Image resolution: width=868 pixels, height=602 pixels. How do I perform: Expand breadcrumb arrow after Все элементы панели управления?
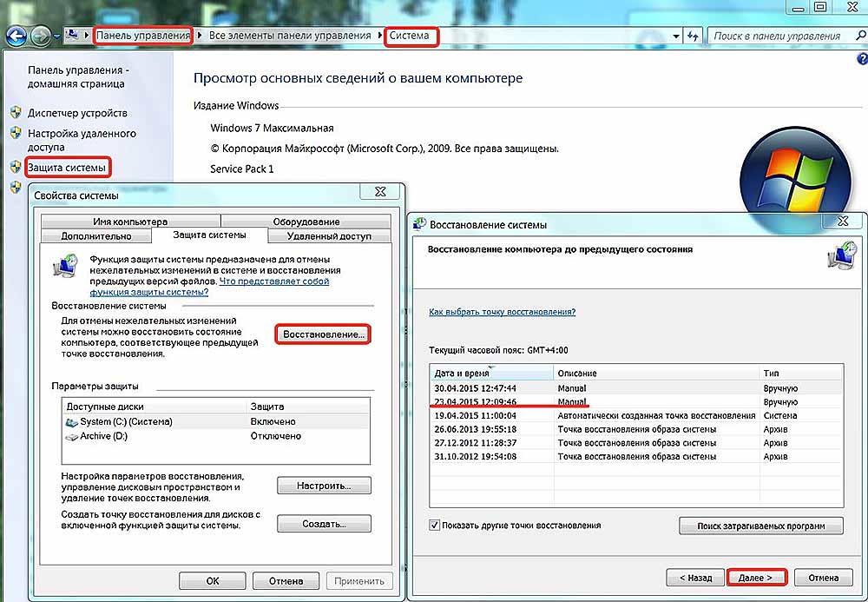pyautogui.click(x=378, y=36)
